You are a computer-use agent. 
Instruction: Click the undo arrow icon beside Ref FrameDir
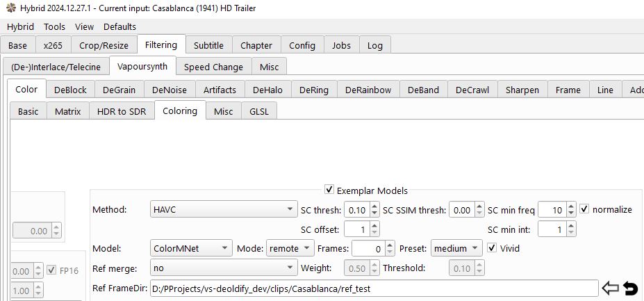pos(631,288)
